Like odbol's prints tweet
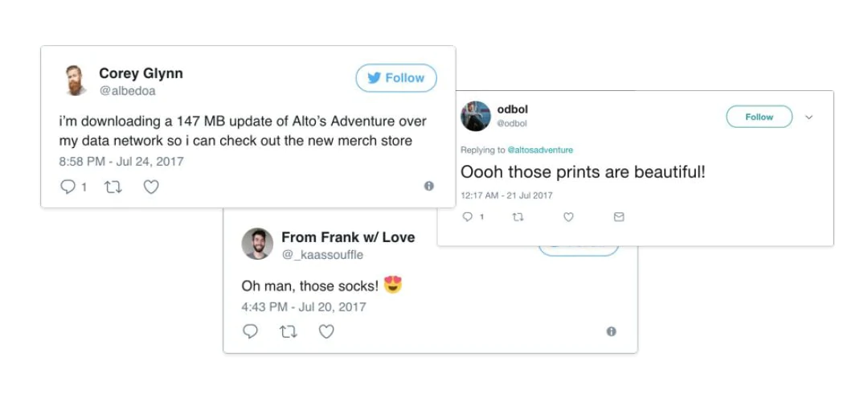868x407 pixels. pos(568,217)
